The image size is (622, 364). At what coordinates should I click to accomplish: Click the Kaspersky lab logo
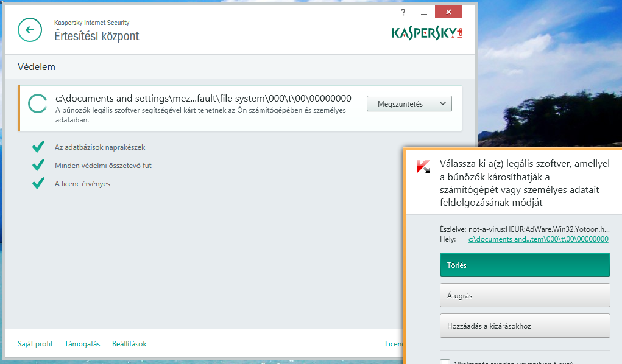(427, 33)
